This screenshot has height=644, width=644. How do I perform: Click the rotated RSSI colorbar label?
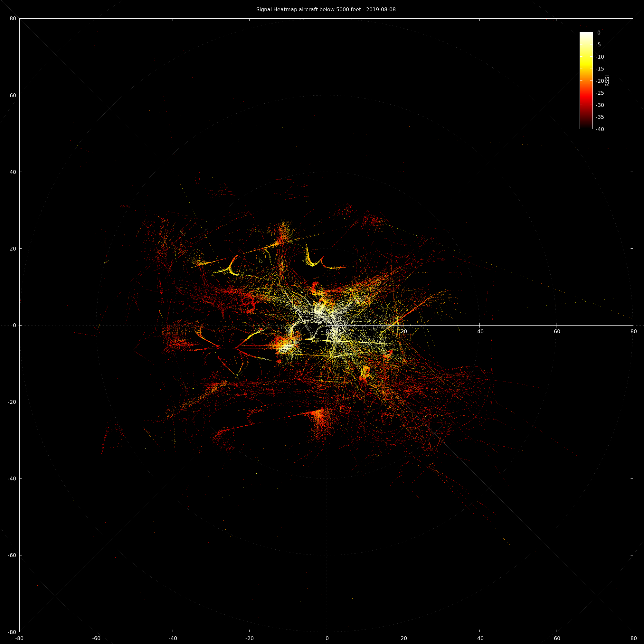[x=607, y=81]
